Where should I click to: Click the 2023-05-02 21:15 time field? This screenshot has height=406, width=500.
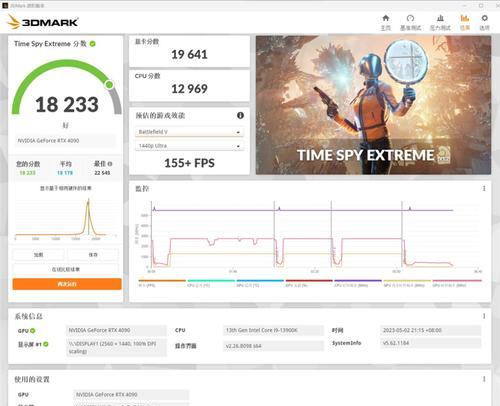pyautogui.click(x=430, y=330)
